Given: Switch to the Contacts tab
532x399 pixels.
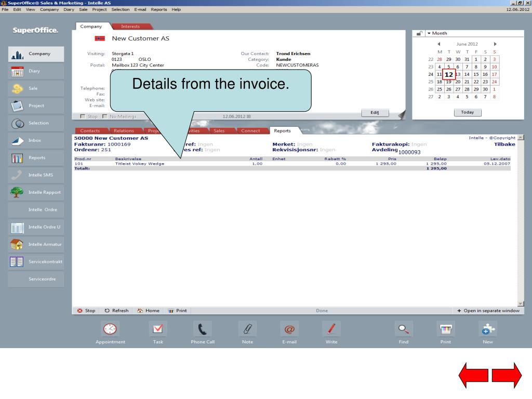Looking at the screenshot, I should click(x=90, y=131).
